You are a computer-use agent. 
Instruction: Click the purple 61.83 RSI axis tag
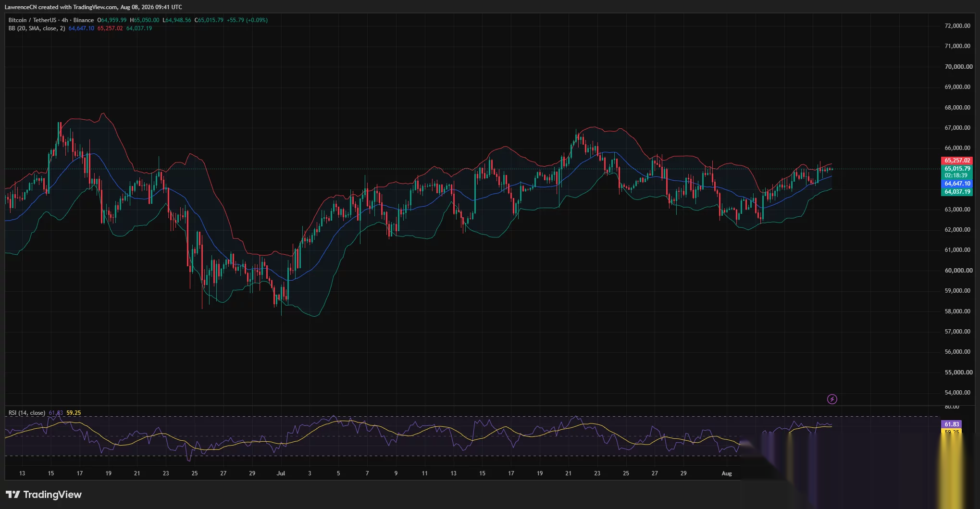point(951,424)
